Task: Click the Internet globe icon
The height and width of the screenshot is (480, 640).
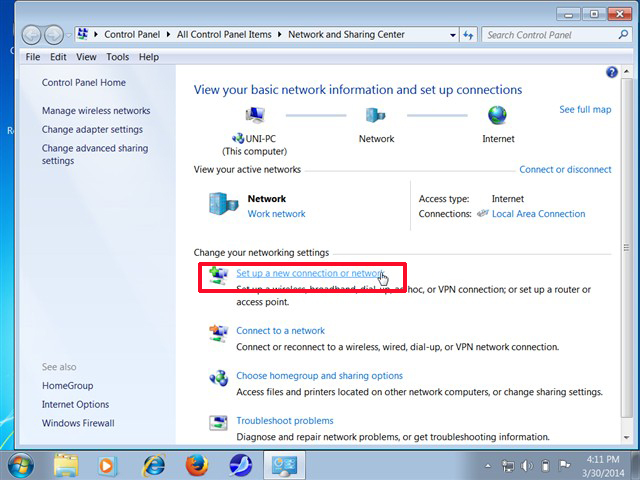Action: pos(497,115)
